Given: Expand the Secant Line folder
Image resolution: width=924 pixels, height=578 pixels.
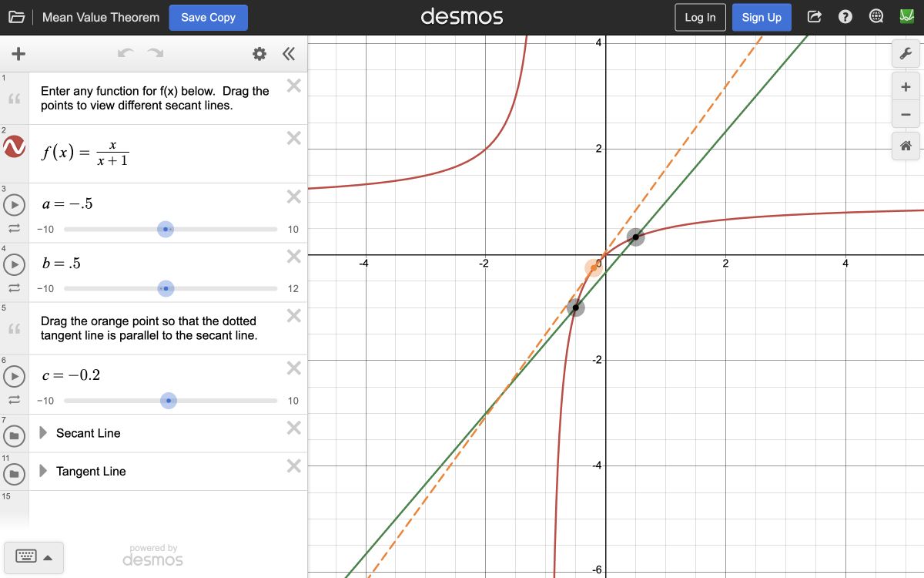Looking at the screenshot, I should pyautogui.click(x=43, y=433).
